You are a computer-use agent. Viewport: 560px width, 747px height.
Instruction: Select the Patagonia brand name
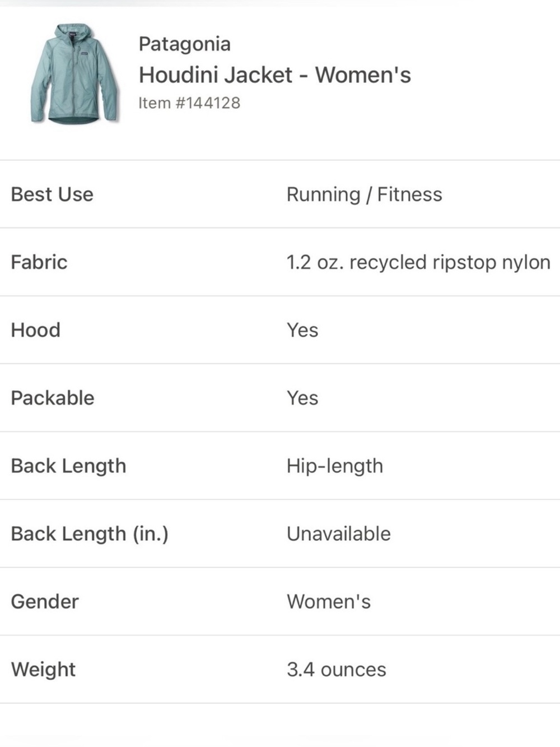184,44
